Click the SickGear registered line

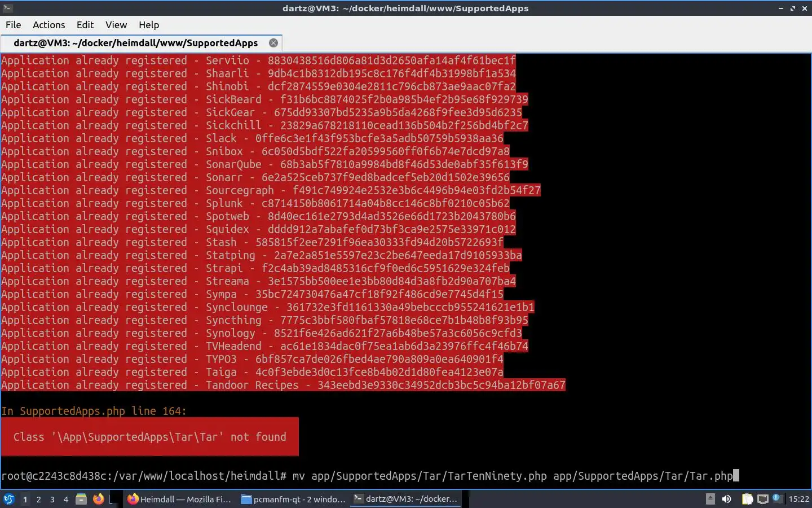pos(262,112)
